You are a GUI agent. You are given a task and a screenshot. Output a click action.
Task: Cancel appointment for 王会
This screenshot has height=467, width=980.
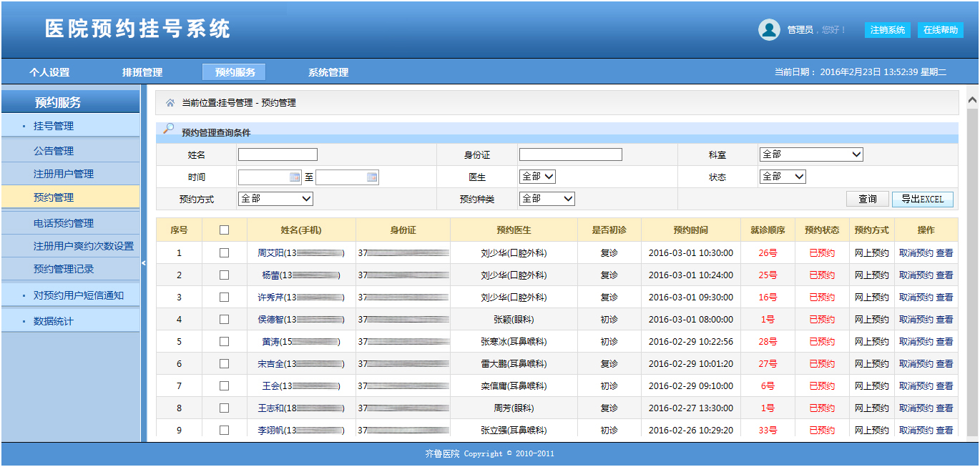pyautogui.click(x=916, y=386)
